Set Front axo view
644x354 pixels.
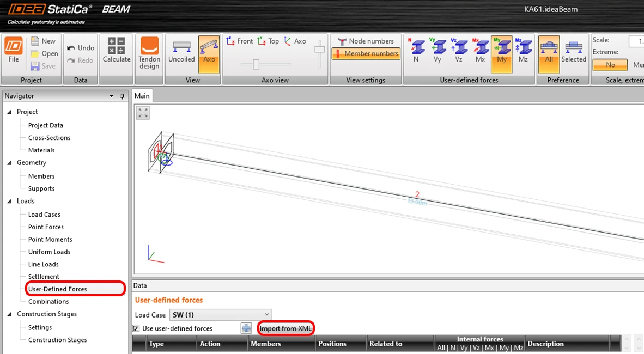[240, 41]
